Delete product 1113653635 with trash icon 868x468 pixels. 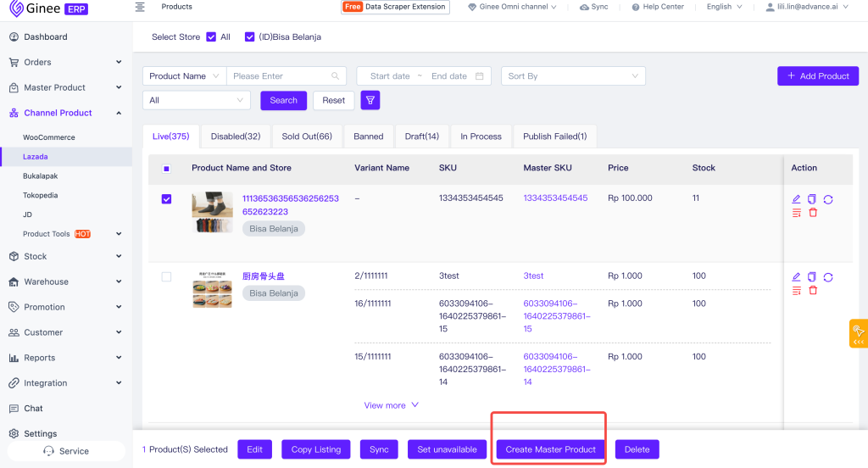click(x=813, y=213)
